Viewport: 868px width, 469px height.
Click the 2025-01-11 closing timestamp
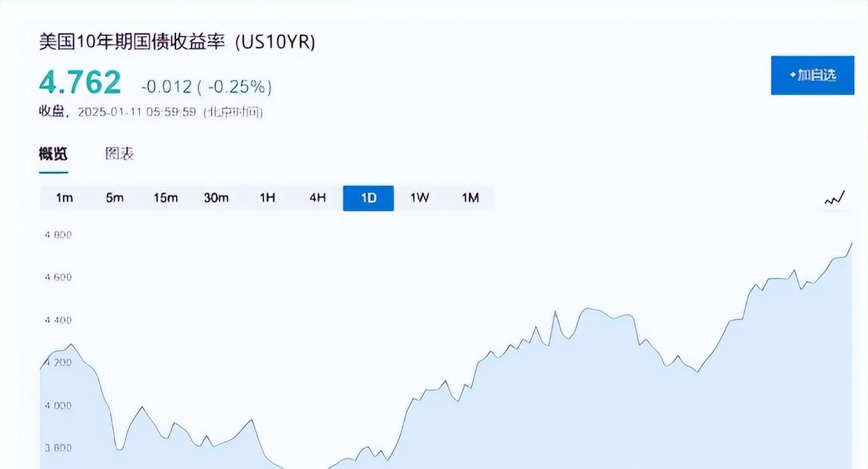coord(136,112)
